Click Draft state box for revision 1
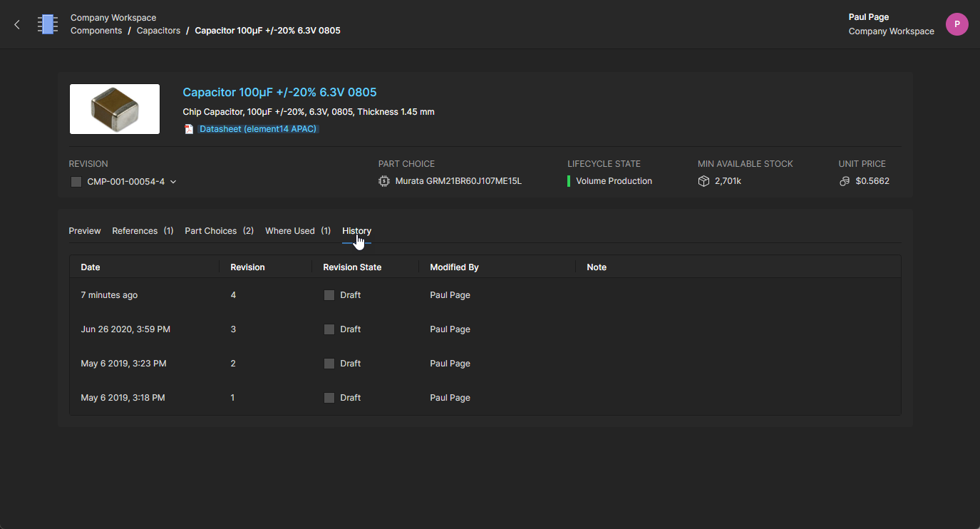Screen dimensions: 980x529 tap(329, 398)
